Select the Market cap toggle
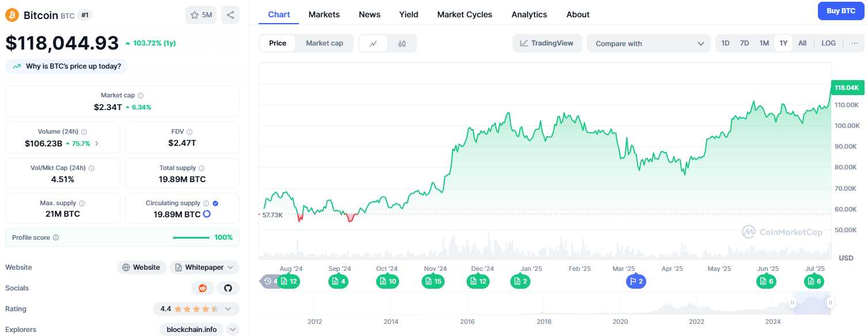Viewport: 868px width, 336px height. [x=324, y=43]
